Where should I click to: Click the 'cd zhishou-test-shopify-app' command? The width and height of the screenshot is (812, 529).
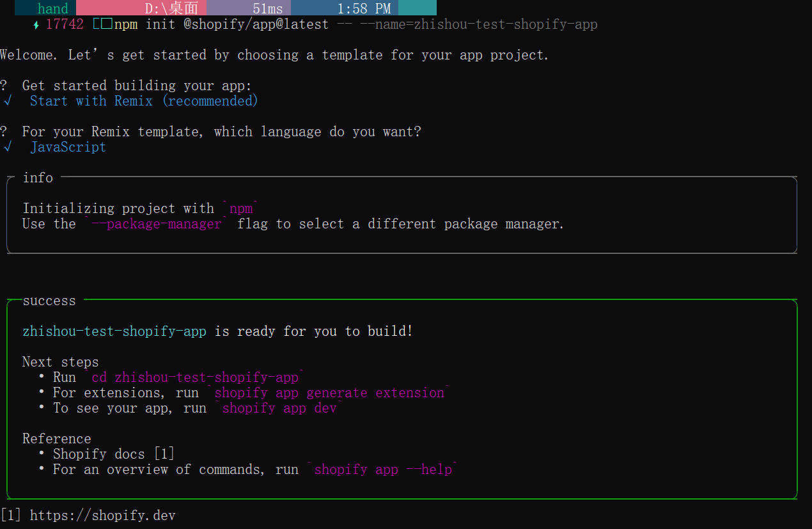pos(195,377)
